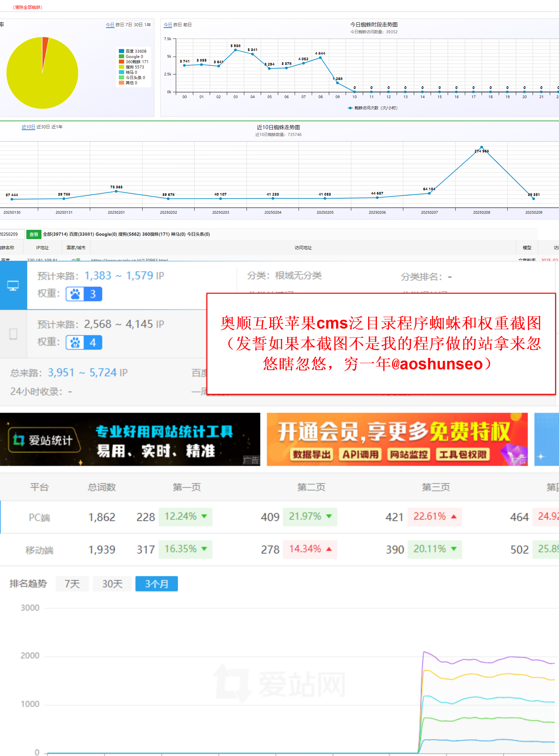The height and width of the screenshot is (756, 559).
Task: Toggle 蜘蛛访问次数 series legend
Action: pyautogui.click(x=373, y=108)
